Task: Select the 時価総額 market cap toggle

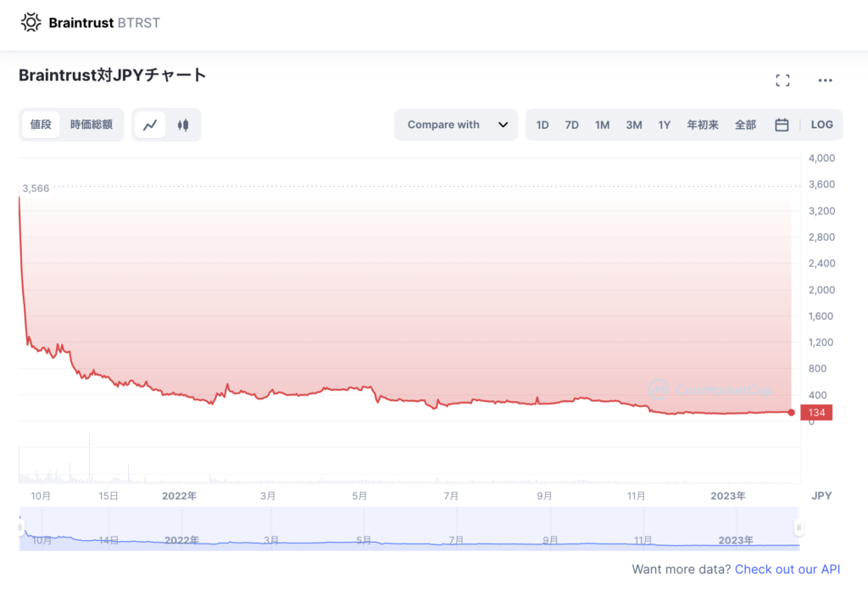Action: point(92,125)
